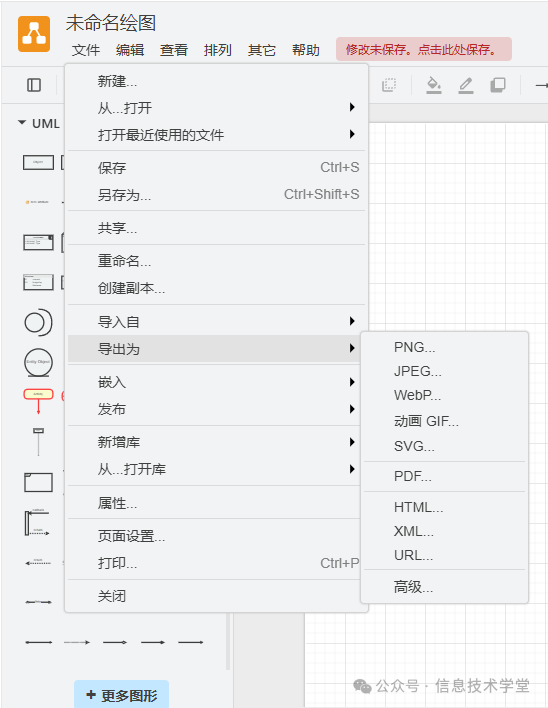Viewport: 548px width, 708px height.
Task: Choose 共享... menu entry
Action: pyautogui.click(x=216, y=228)
